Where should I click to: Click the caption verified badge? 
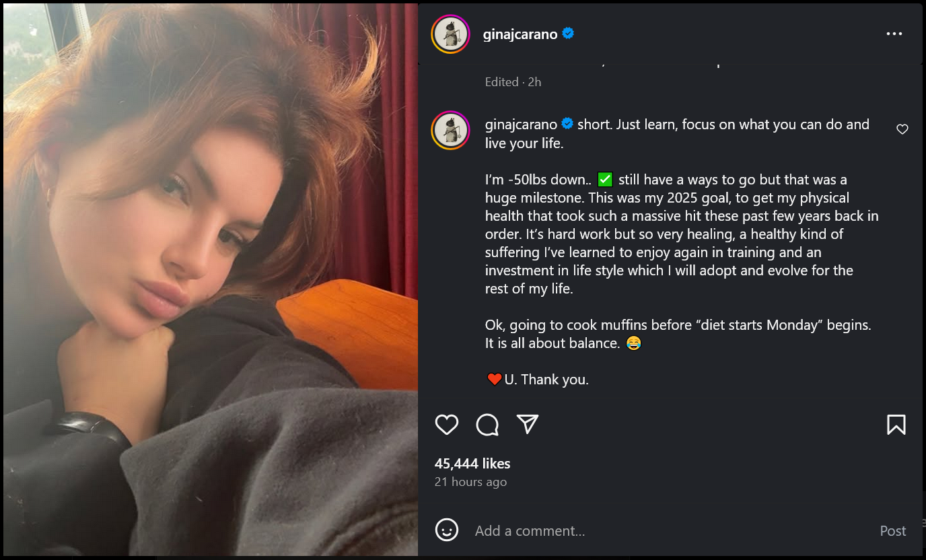click(567, 124)
